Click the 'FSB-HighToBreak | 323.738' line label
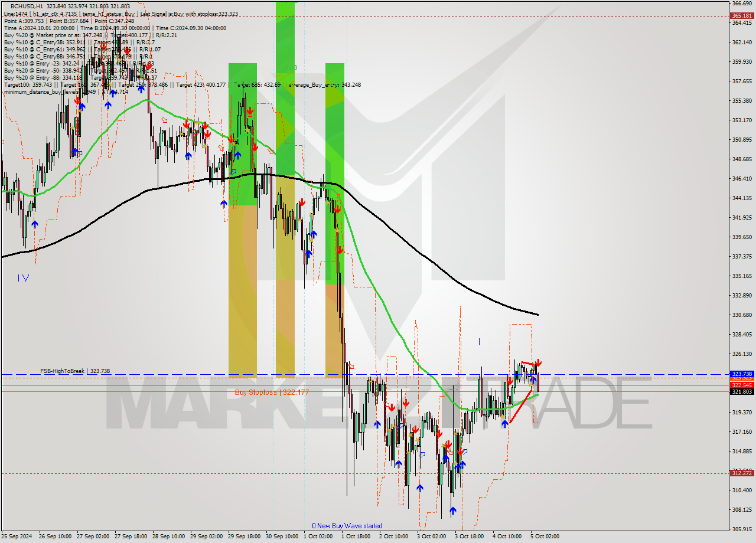 tap(75, 371)
